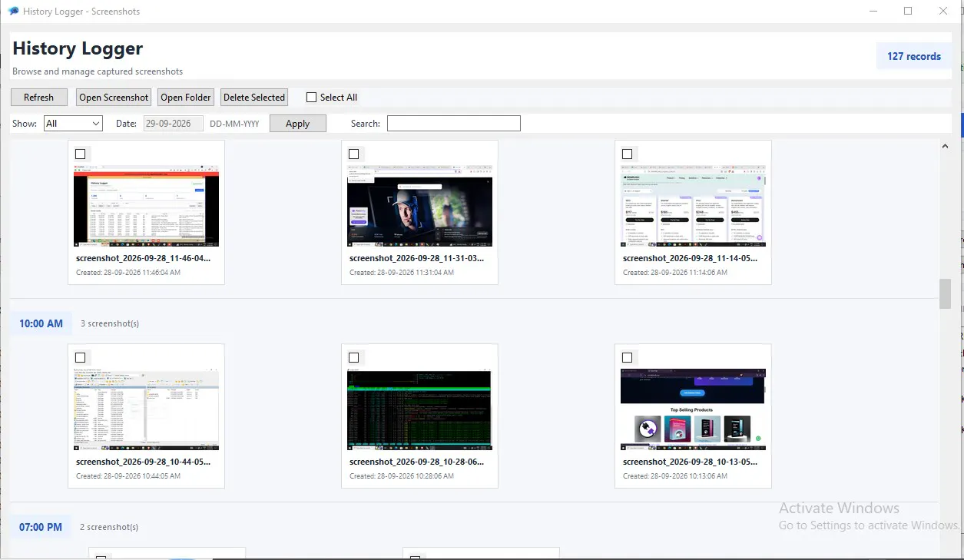Click the 3 screenshot(s) count beside 10:00 AM
Image resolution: width=964 pixels, height=560 pixels.
[110, 323]
